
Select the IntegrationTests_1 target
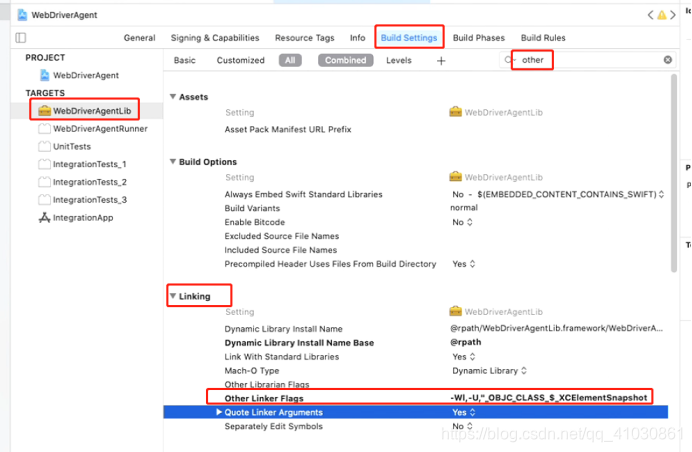coord(83,164)
